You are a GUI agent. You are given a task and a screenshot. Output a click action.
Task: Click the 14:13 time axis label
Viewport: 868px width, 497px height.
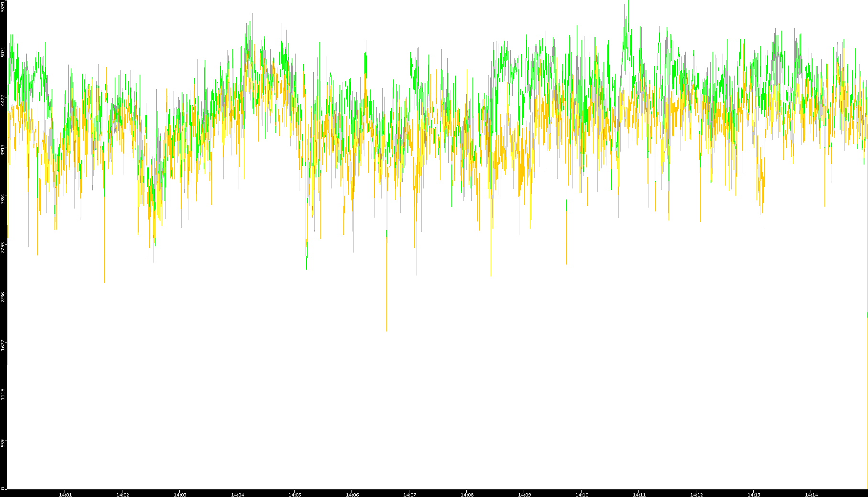754,495
